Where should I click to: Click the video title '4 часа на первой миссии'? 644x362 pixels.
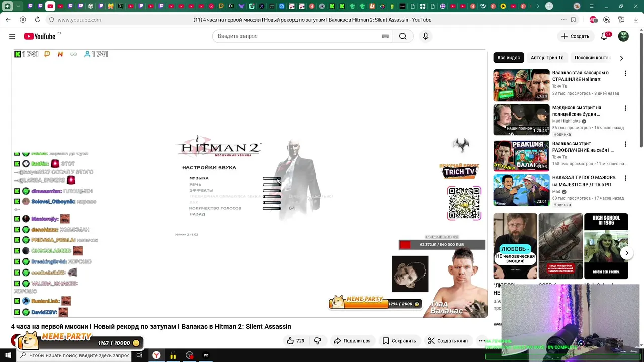[151, 327]
